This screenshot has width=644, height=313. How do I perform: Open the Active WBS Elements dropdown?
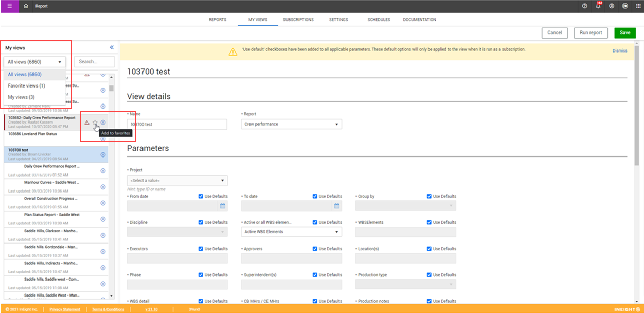point(291,232)
